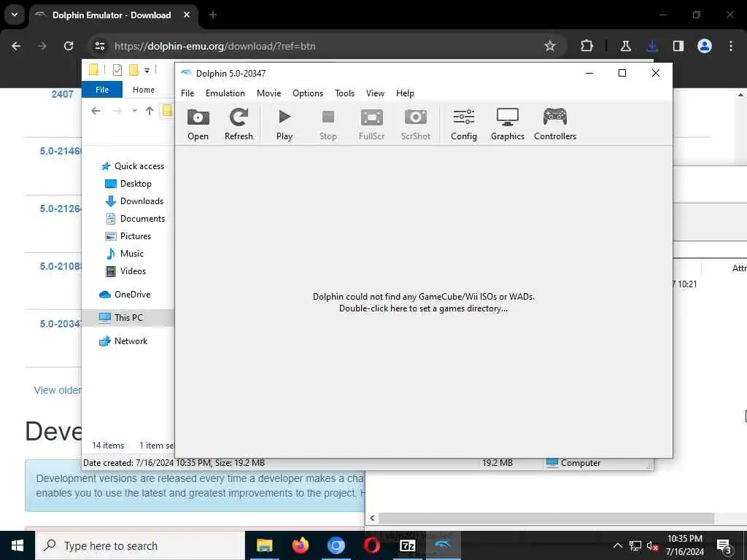This screenshot has height=560, width=747.
Task: Open the View menu in Dolphin
Action: (375, 93)
